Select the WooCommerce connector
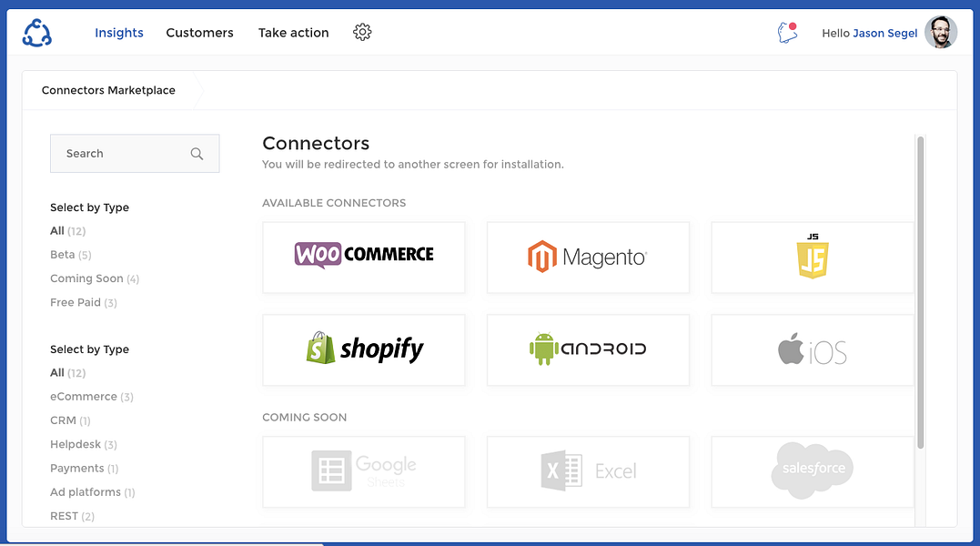The image size is (980, 546). point(364,258)
